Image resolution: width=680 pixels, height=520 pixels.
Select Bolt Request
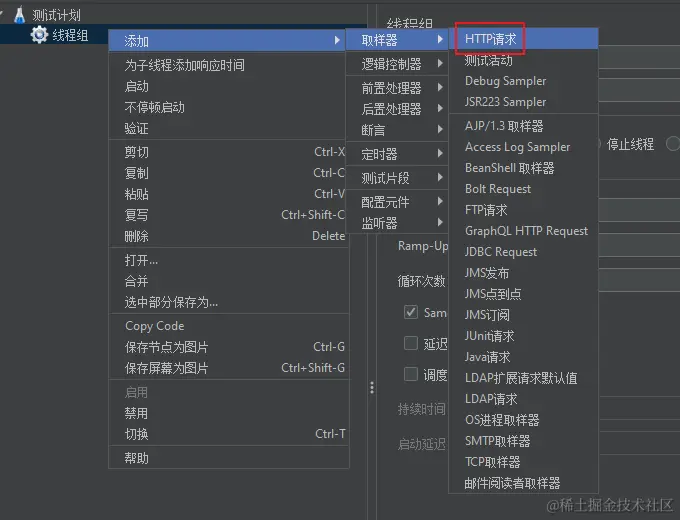[523, 189]
